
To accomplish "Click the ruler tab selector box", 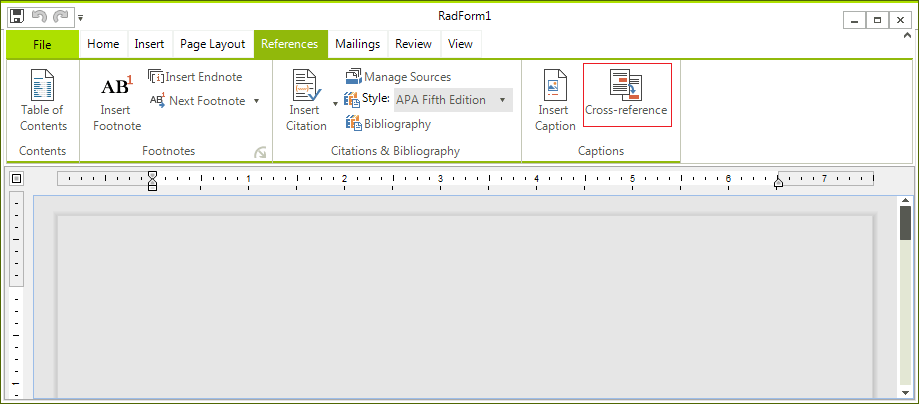I will [x=16, y=178].
